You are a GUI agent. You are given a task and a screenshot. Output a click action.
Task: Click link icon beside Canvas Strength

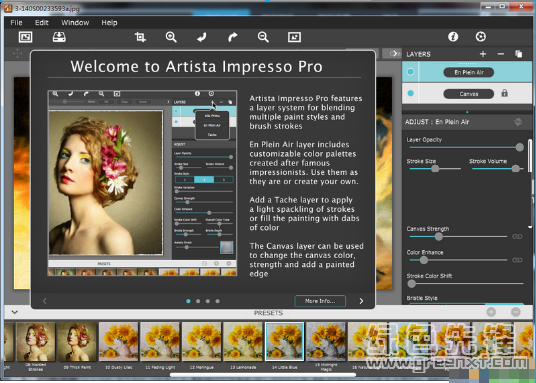click(x=517, y=237)
